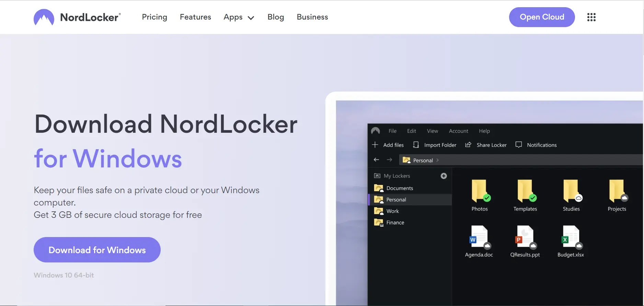Click the path bar field showing Personal

[x=521, y=160]
